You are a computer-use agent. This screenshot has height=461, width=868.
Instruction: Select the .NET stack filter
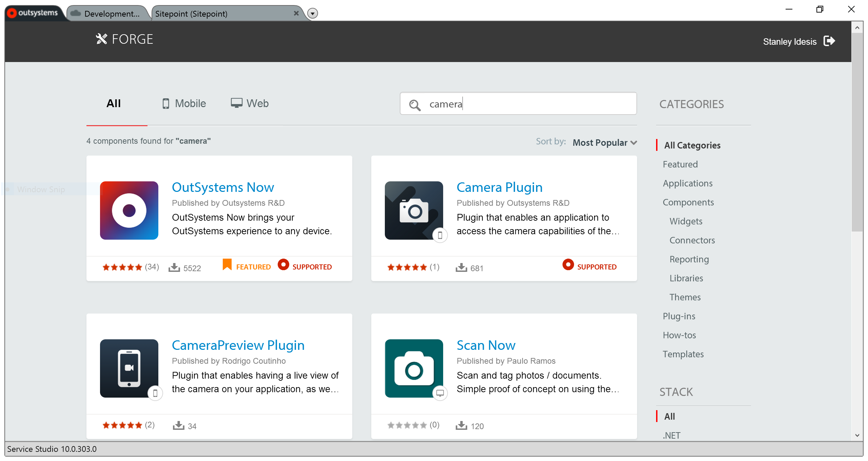pyautogui.click(x=671, y=435)
